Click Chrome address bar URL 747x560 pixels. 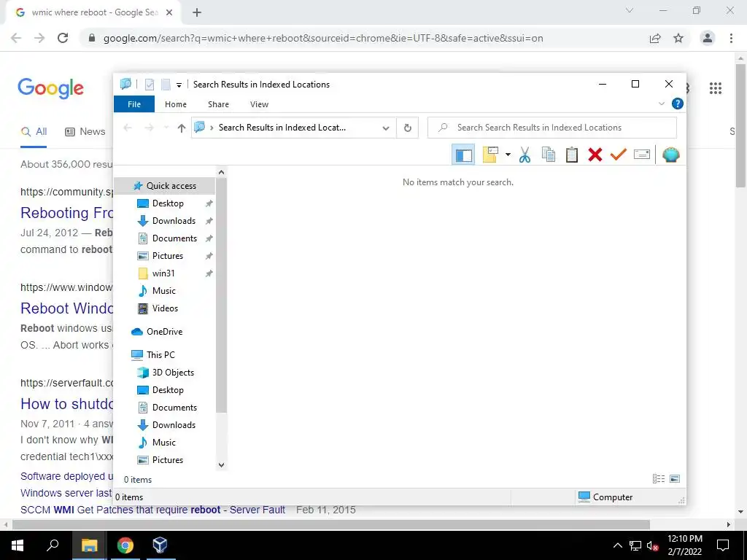click(x=323, y=38)
